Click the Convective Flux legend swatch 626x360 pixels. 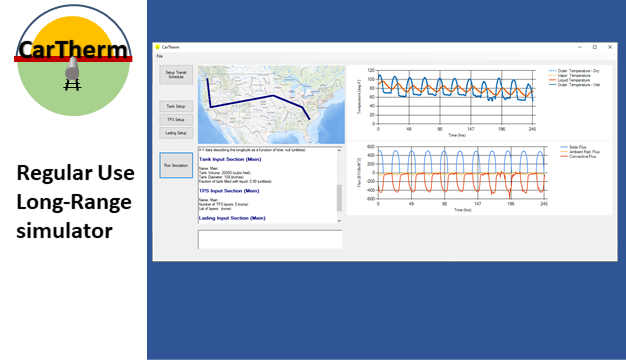tap(564, 156)
